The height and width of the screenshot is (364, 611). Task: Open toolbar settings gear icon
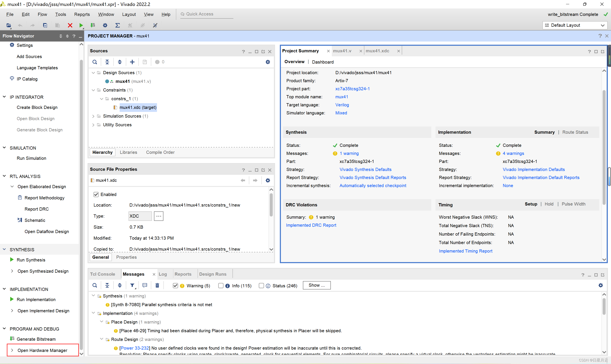[105, 25]
